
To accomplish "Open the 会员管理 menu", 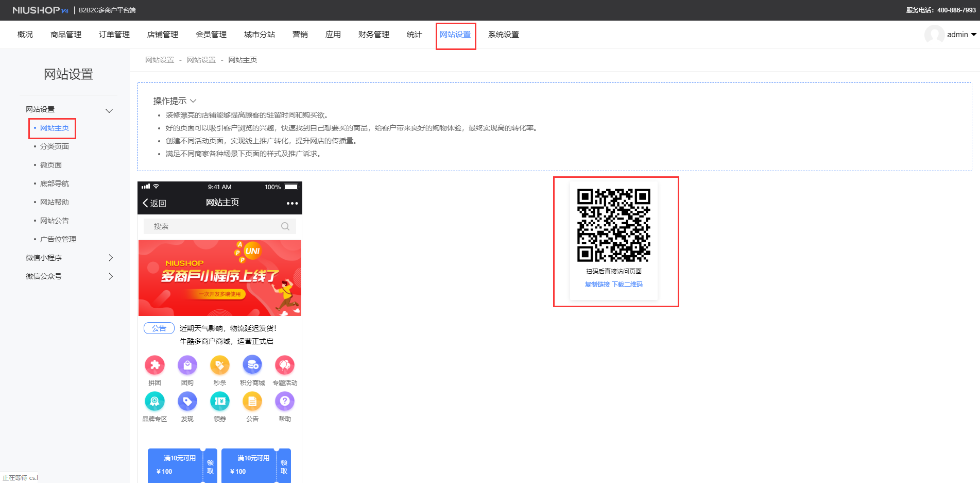I will (x=211, y=35).
